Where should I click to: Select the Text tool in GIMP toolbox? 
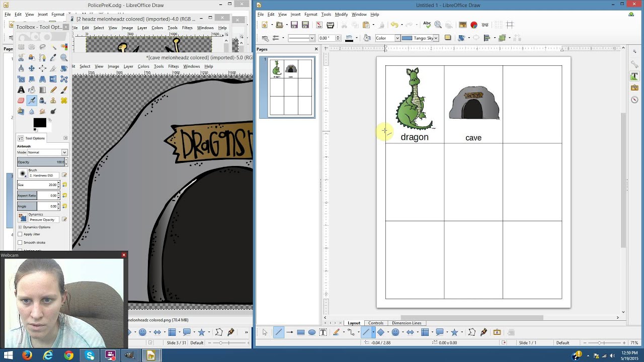tap(21, 89)
